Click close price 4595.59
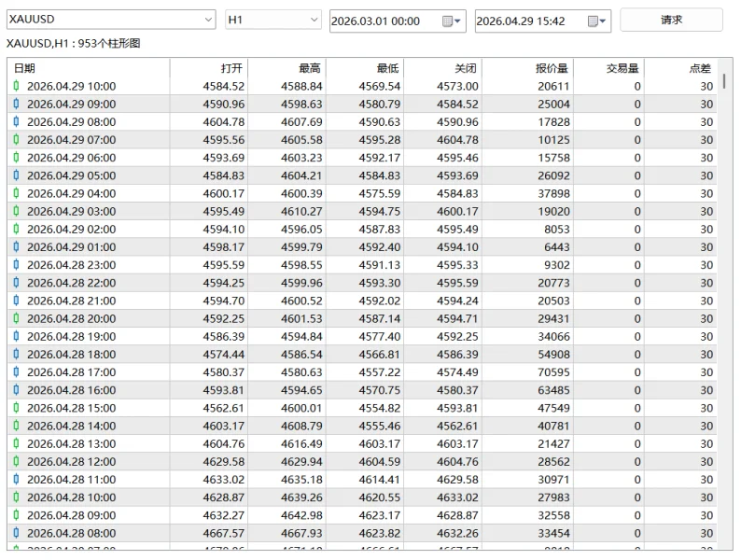The image size is (741, 560). coord(457,283)
